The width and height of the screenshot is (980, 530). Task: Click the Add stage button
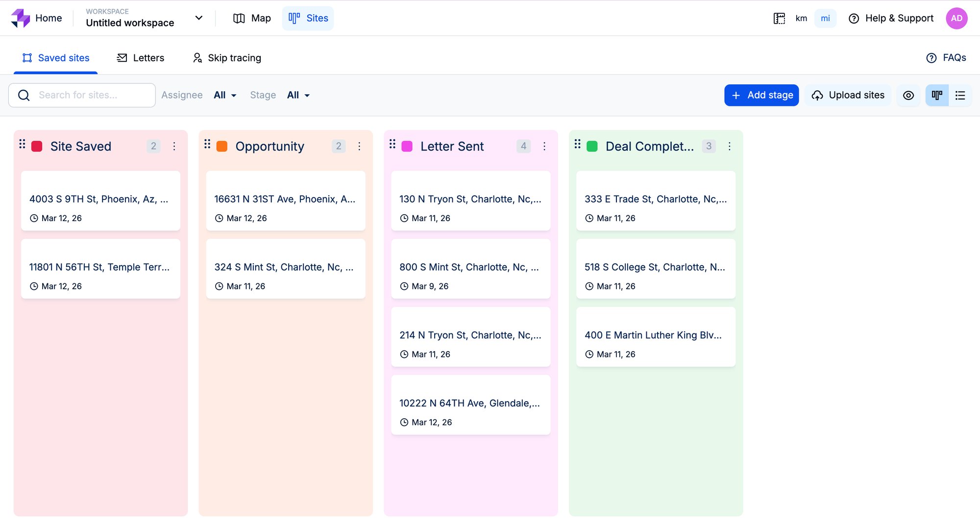(761, 95)
